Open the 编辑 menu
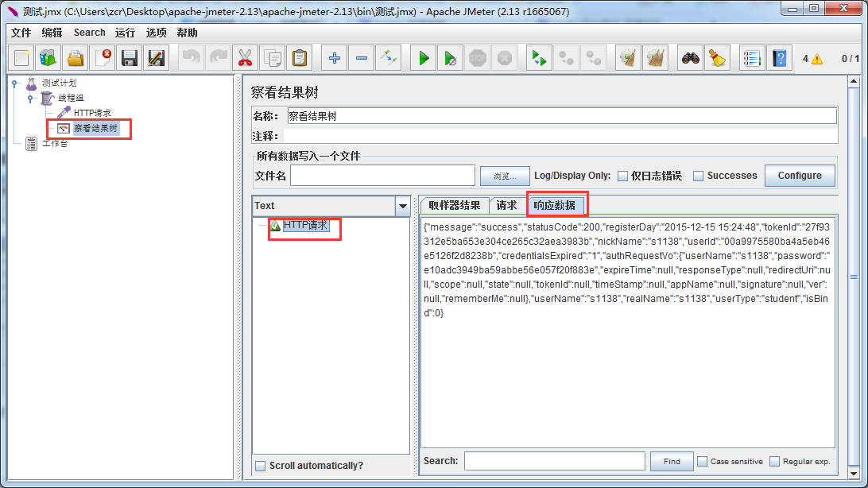 pos(52,33)
